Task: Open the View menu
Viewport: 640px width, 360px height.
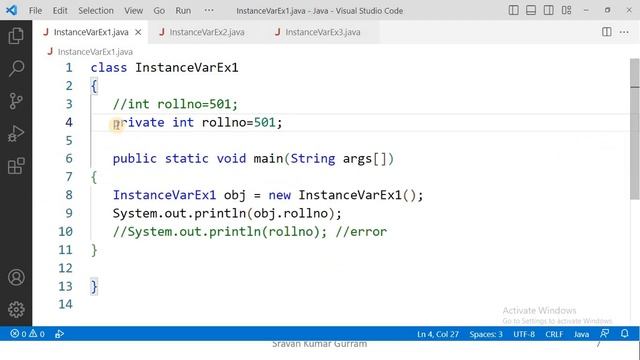Action: [133, 11]
